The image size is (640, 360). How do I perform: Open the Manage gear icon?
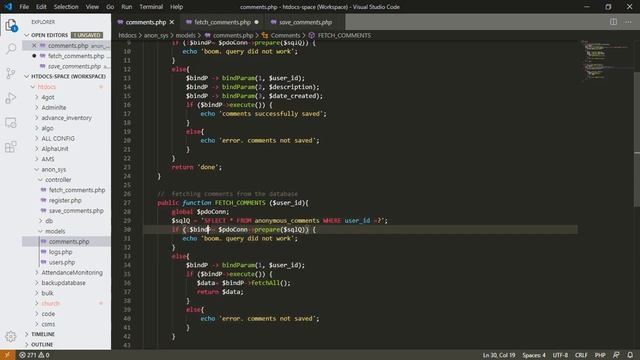coord(11,336)
